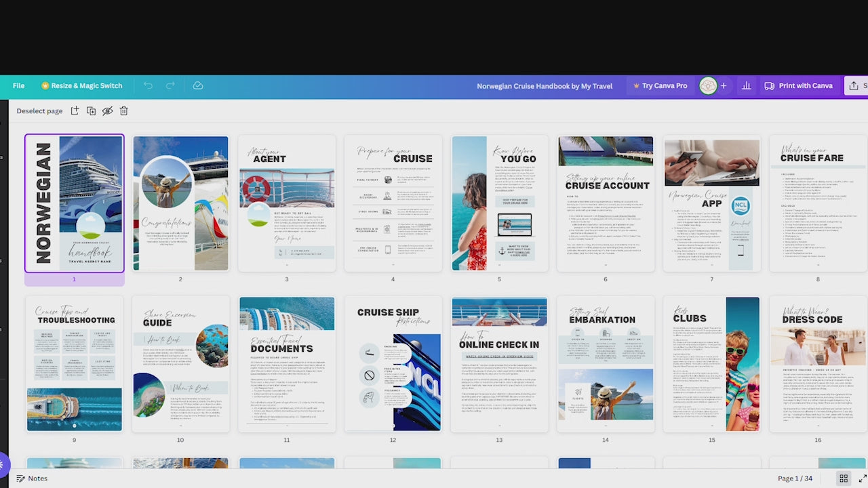
Task: Select page 13 Online Check In thumbnail
Action: click(499, 364)
